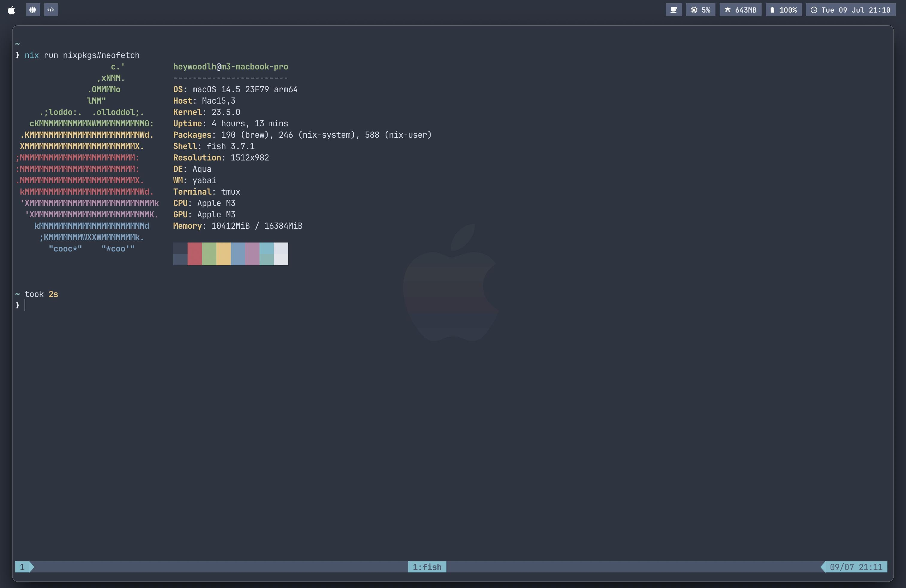Select the 1:fish tmux window tab

click(427, 567)
